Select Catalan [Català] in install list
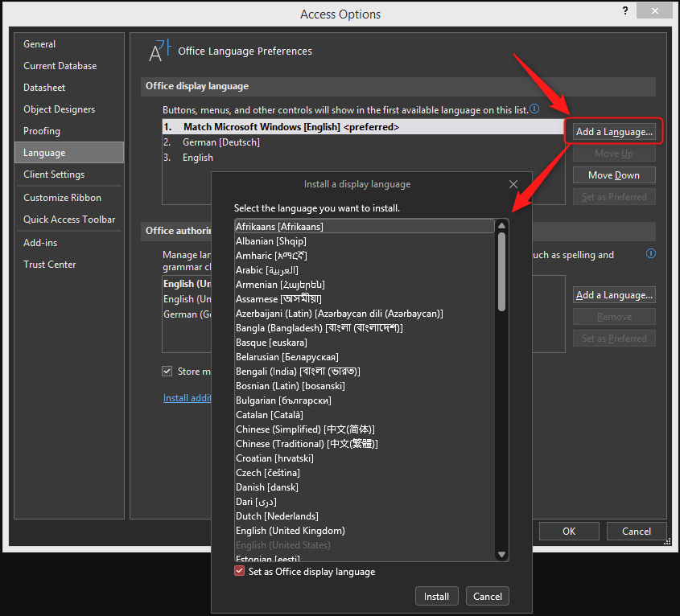680x616 pixels. point(365,415)
